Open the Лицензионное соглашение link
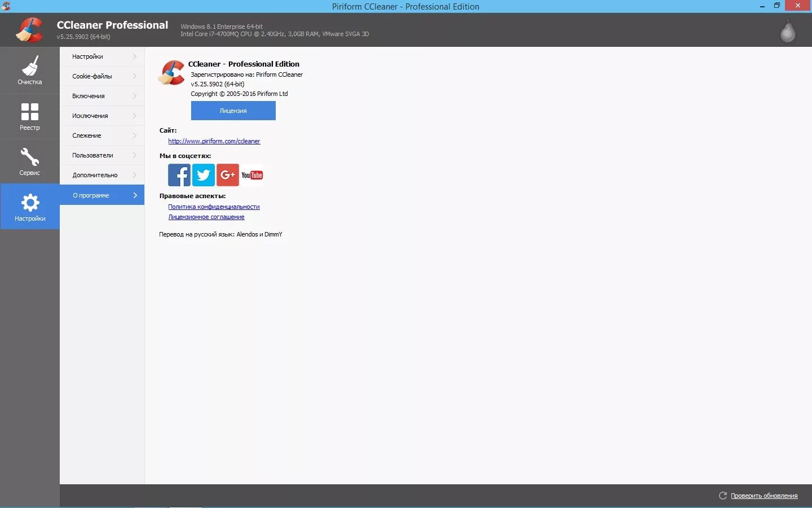This screenshot has height=508, width=812. point(206,217)
